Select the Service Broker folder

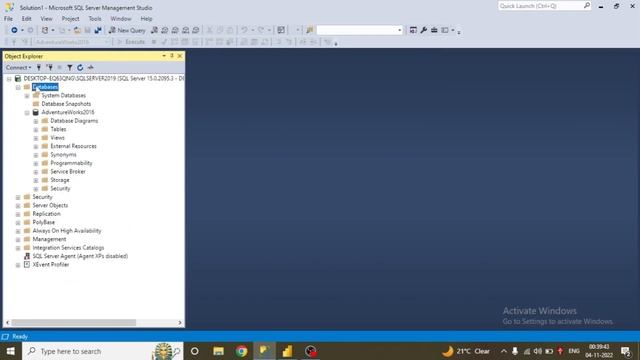(x=68, y=171)
